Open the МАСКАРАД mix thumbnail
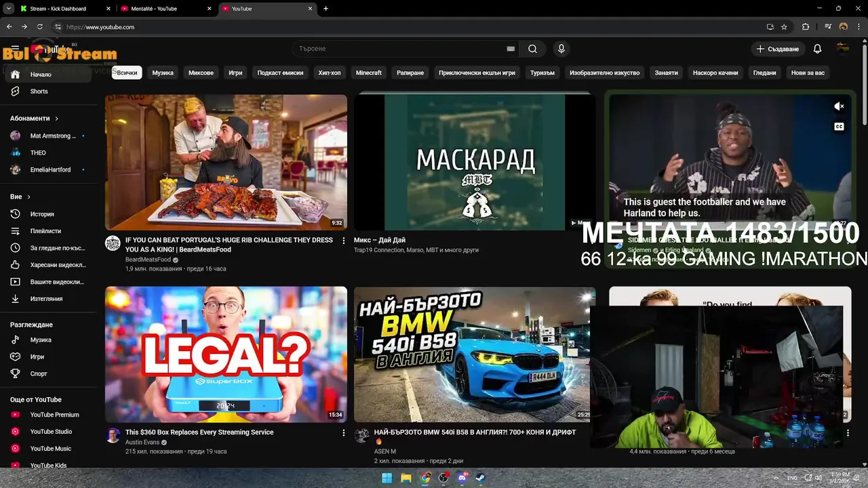 pos(475,162)
